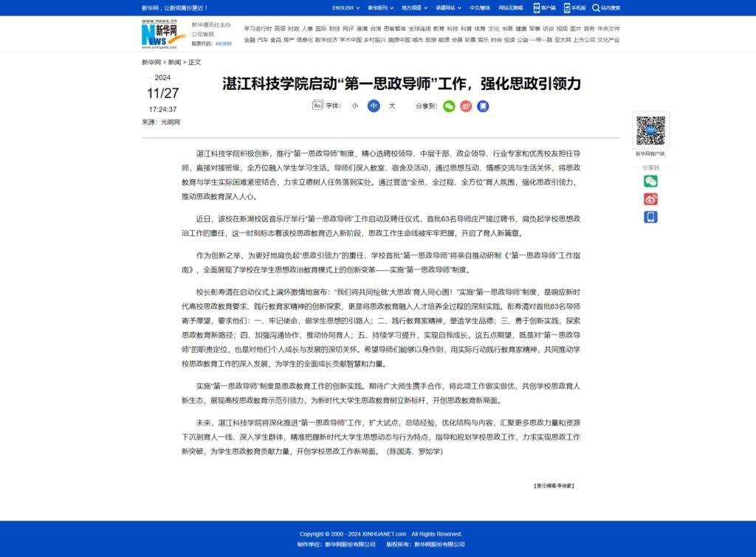Open the 网站无障碍 accessibility link
This screenshot has width=756, height=557.
(511, 7)
